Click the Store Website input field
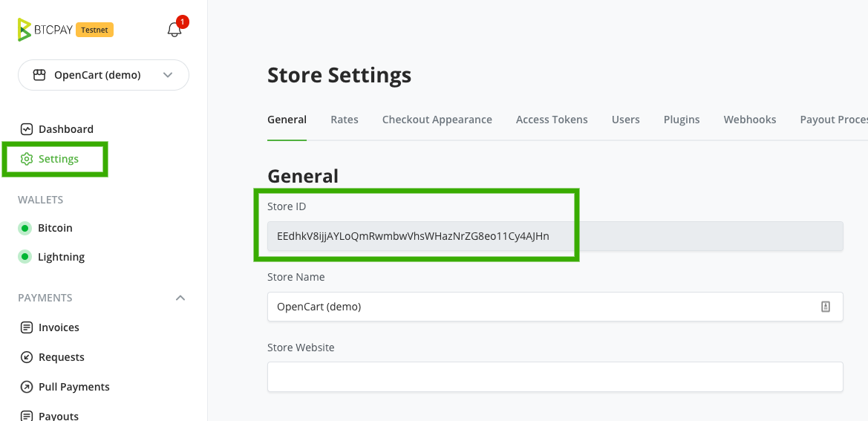 coord(555,376)
